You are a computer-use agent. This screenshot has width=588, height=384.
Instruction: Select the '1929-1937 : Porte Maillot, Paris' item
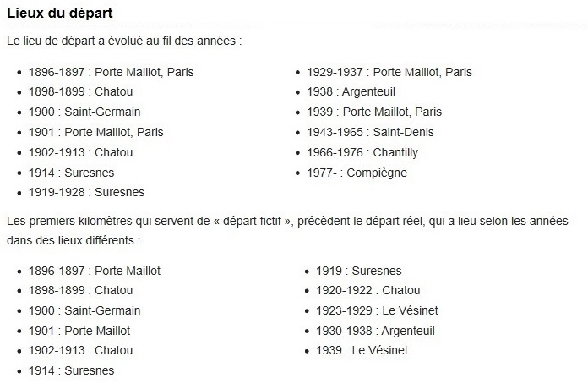389,72
